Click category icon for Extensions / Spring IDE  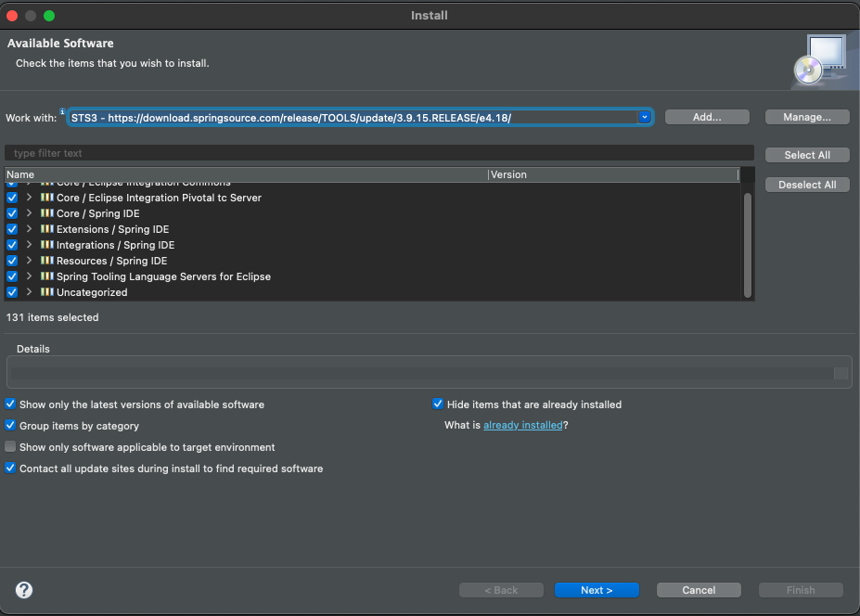tap(47, 229)
